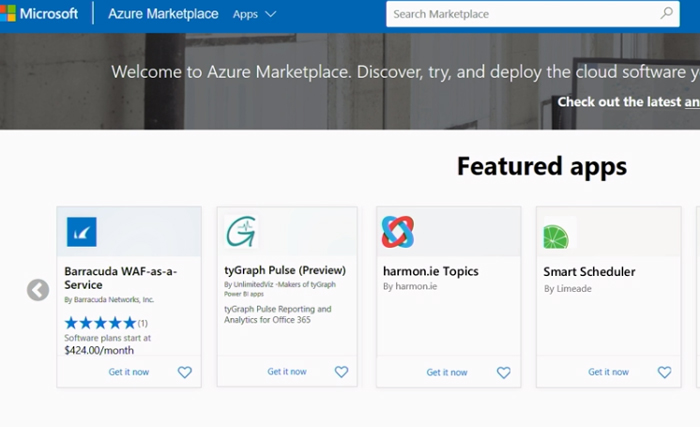Image resolution: width=700 pixels, height=427 pixels.
Task: Click the 'Welcome to Azure Marketplace' banner text
Action: tap(405, 72)
